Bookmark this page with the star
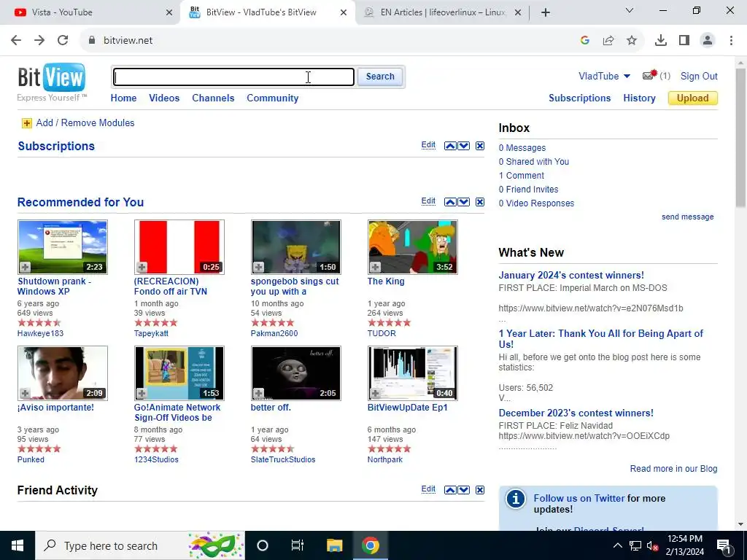 [x=632, y=41]
